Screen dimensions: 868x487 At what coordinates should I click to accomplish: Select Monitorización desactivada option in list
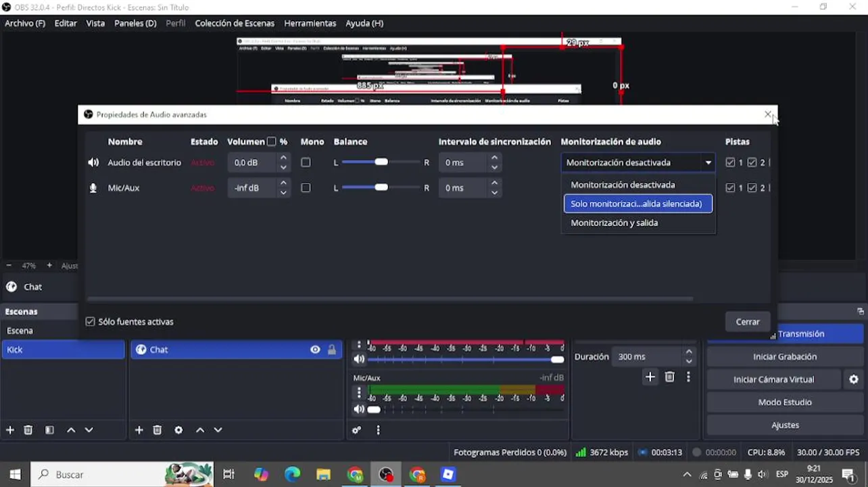(638, 185)
